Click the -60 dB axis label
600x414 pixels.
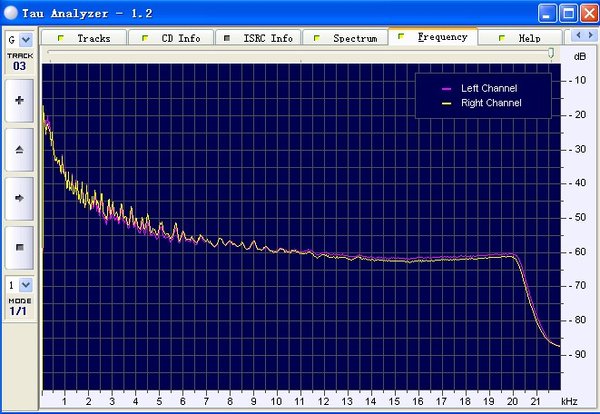tap(578, 252)
